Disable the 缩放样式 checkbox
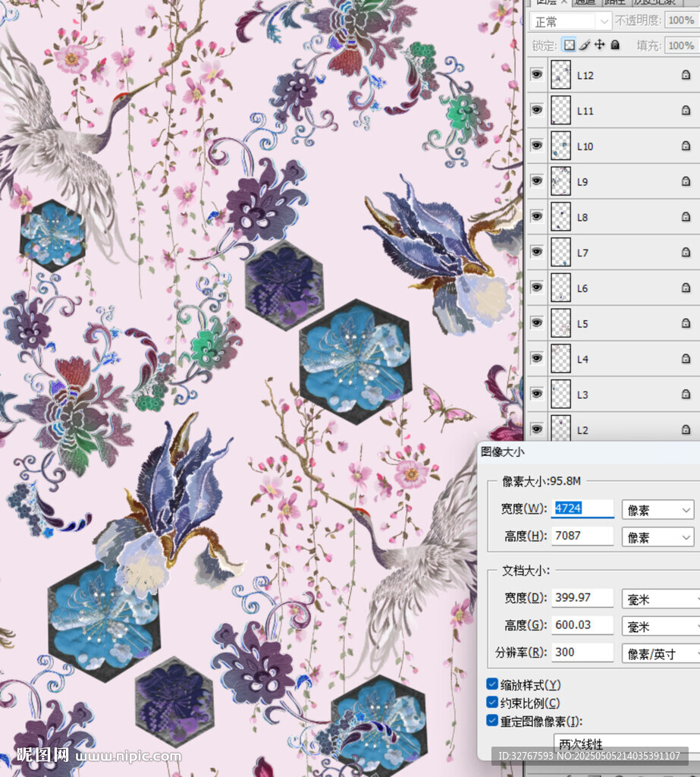Viewport: 700px width, 777px height. (492, 684)
